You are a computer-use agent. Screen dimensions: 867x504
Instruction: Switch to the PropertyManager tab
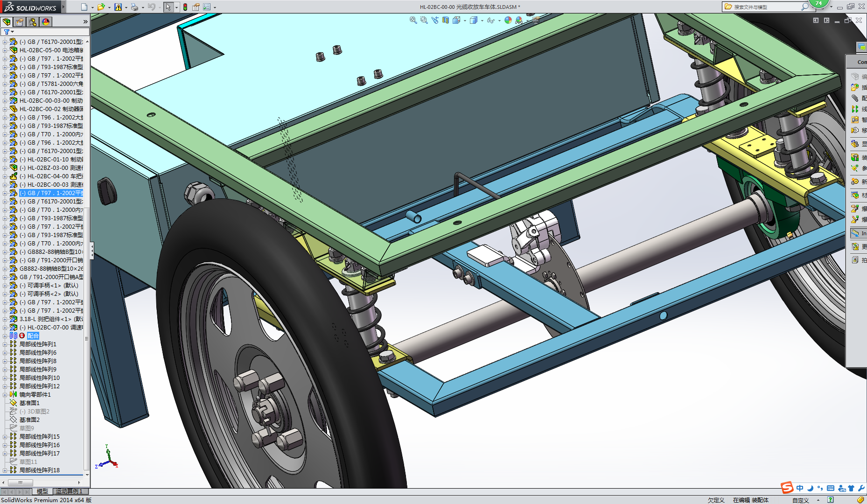pyautogui.click(x=20, y=22)
